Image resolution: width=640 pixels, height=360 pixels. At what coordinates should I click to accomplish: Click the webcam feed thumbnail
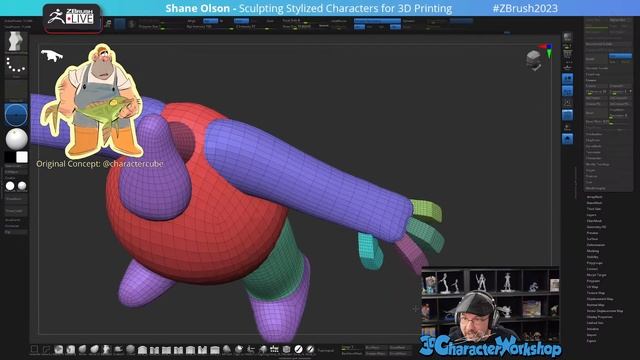490,304
